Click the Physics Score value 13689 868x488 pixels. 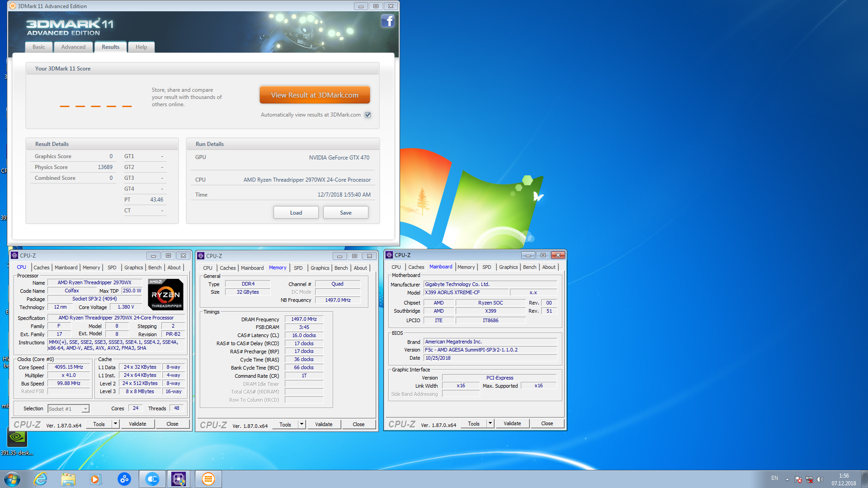click(x=105, y=167)
